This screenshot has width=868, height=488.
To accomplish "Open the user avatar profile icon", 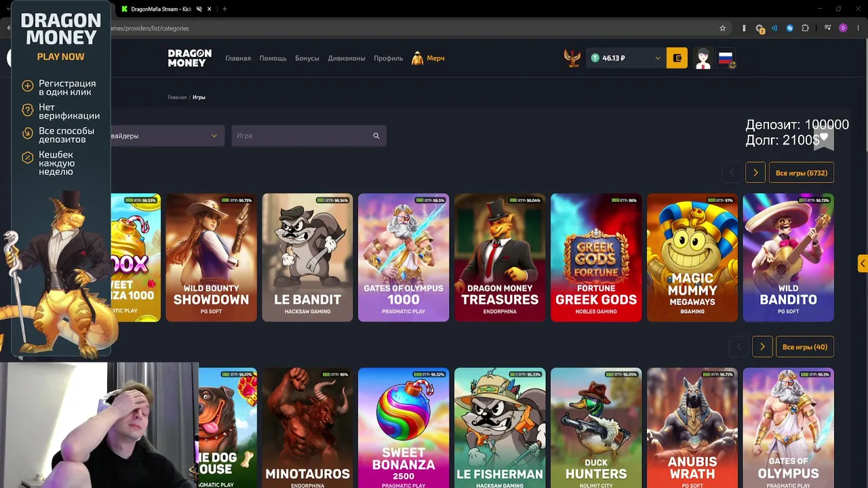I will [x=703, y=58].
